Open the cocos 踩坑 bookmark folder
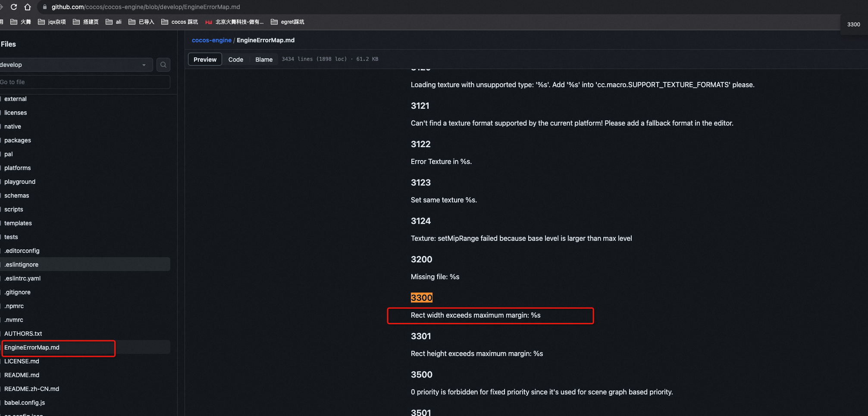 click(x=179, y=22)
